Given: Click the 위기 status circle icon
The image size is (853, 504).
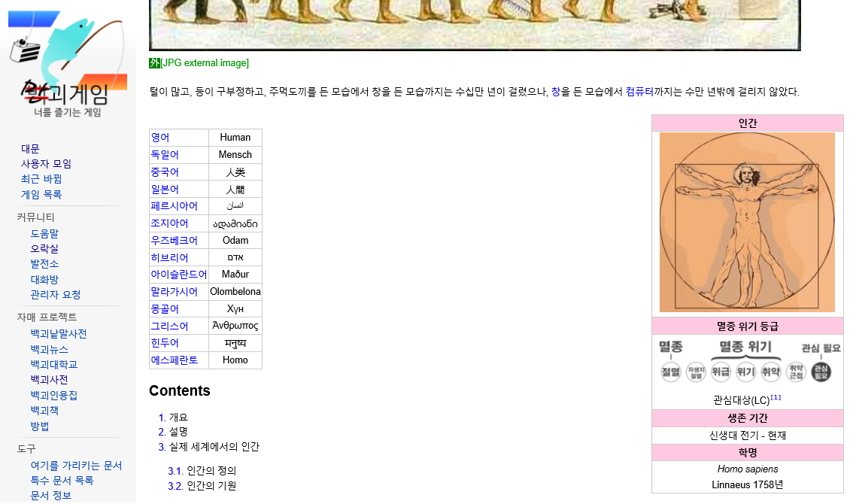Looking at the screenshot, I should click(746, 372).
